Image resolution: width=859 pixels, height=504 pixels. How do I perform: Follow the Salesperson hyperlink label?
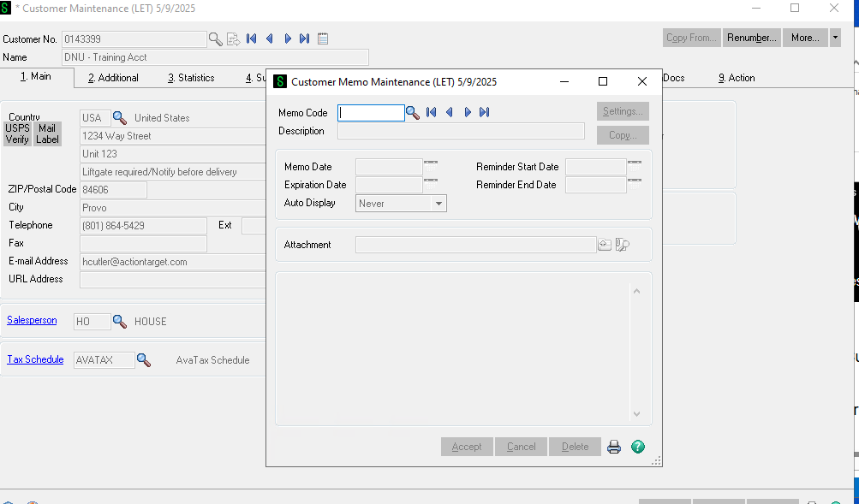coord(32,320)
